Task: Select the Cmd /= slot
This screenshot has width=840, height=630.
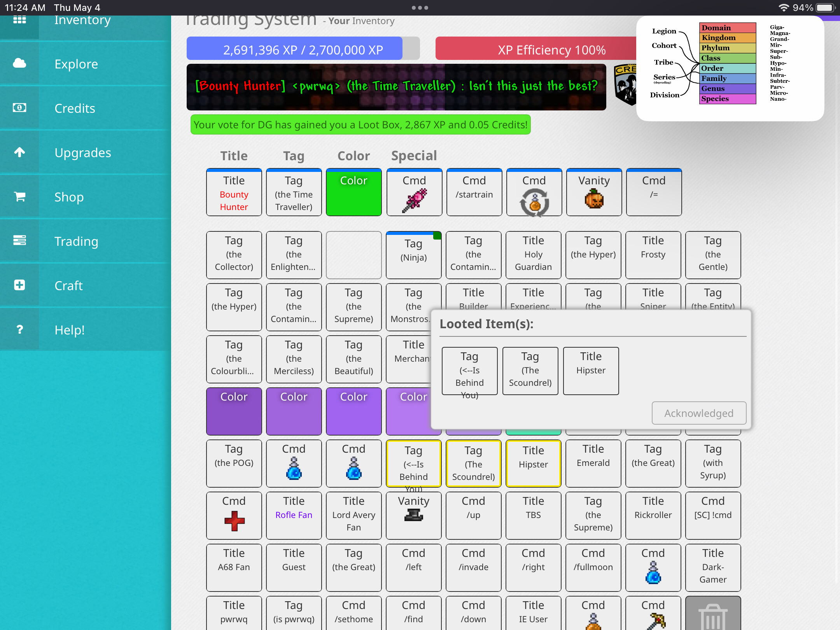Action: (x=654, y=192)
